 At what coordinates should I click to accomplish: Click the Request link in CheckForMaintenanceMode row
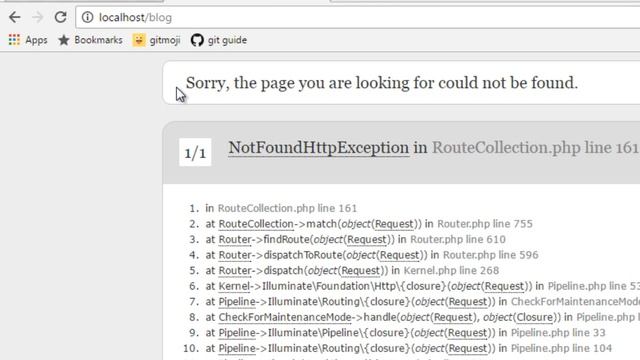pos(453,317)
